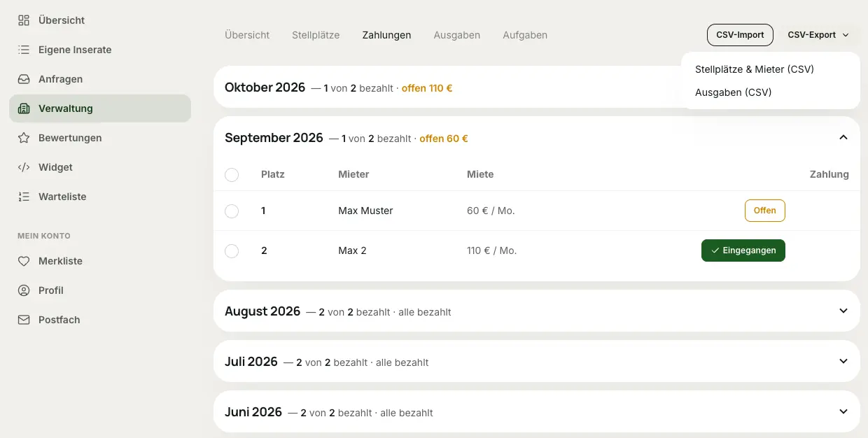Click the Profil person icon
The height and width of the screenshot is (438, 868).
point(24,290)
